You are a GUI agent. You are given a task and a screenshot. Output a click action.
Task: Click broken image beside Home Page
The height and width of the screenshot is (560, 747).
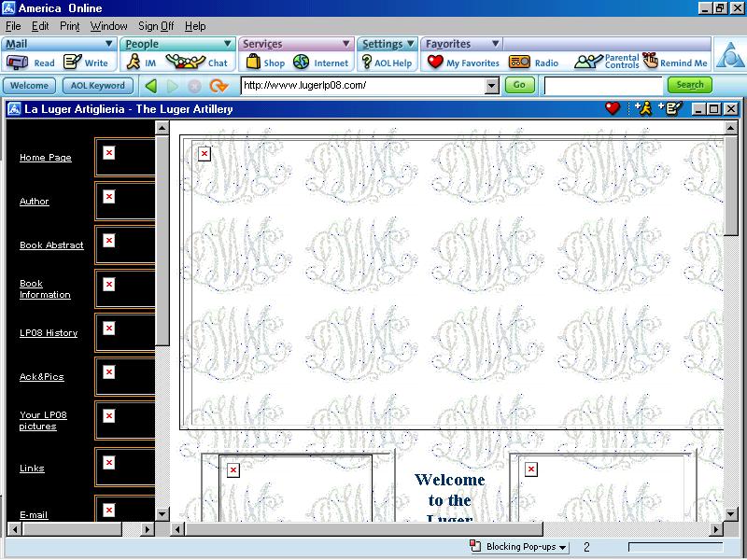click(109, 153)
